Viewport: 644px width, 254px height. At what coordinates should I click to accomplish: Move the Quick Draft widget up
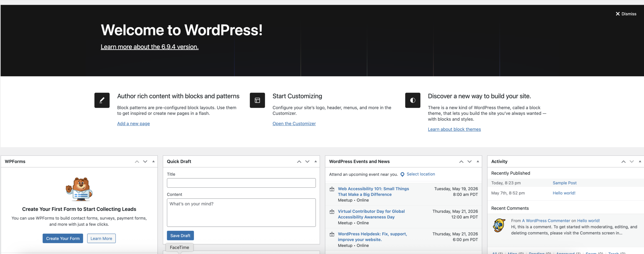[299, 162]
